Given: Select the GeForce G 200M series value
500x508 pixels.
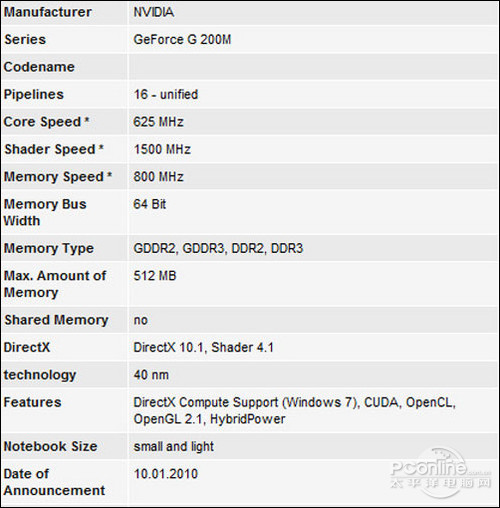Looking at the screenshot, I should coord(182,40).
